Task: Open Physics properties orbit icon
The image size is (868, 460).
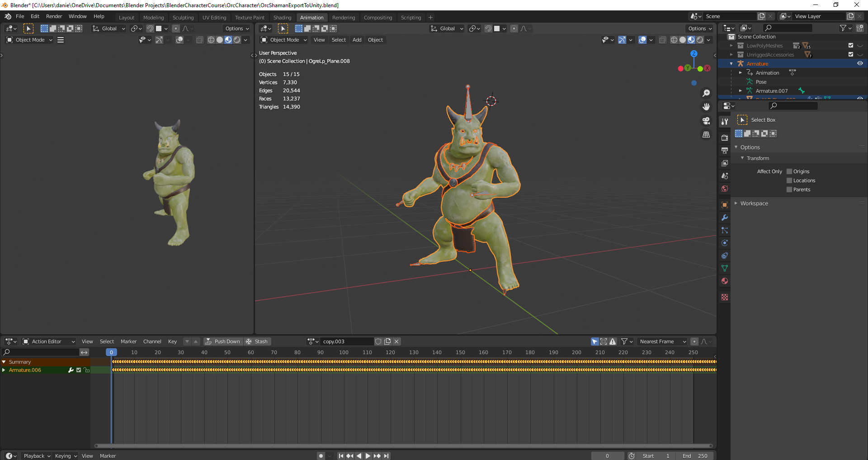Action: [x=725, y=243]
